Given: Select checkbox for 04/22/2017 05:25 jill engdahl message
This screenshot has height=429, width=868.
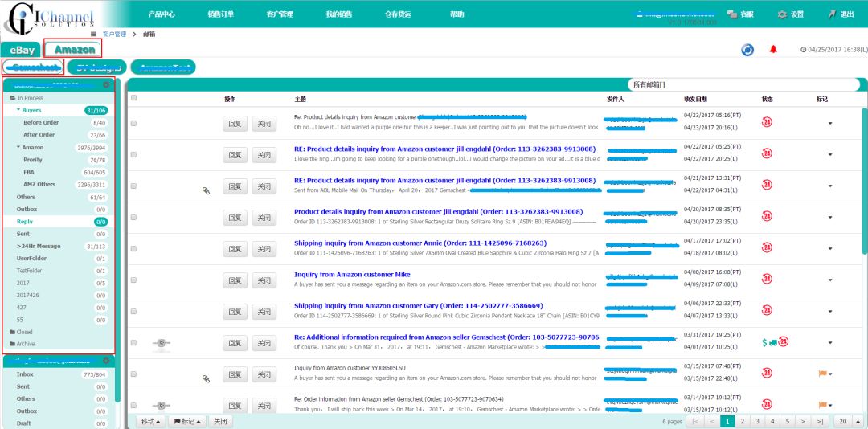Looking at the screenshot, I should [133, 155].
